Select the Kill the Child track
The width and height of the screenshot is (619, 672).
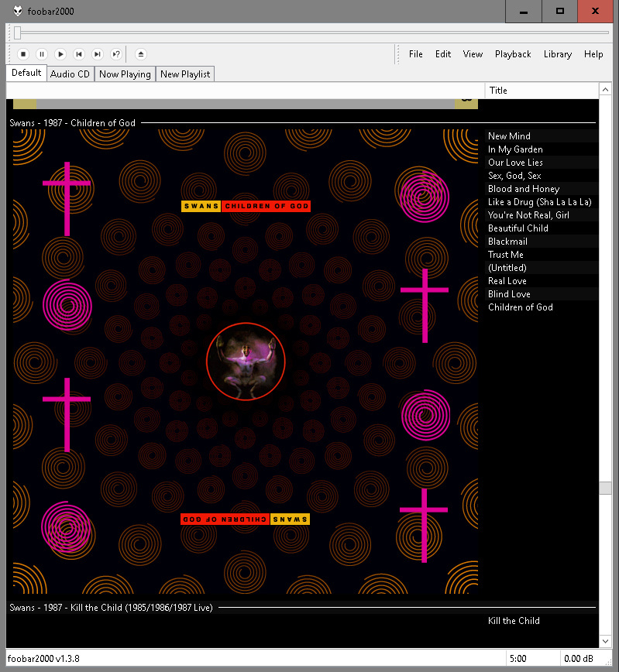[514, 621]
